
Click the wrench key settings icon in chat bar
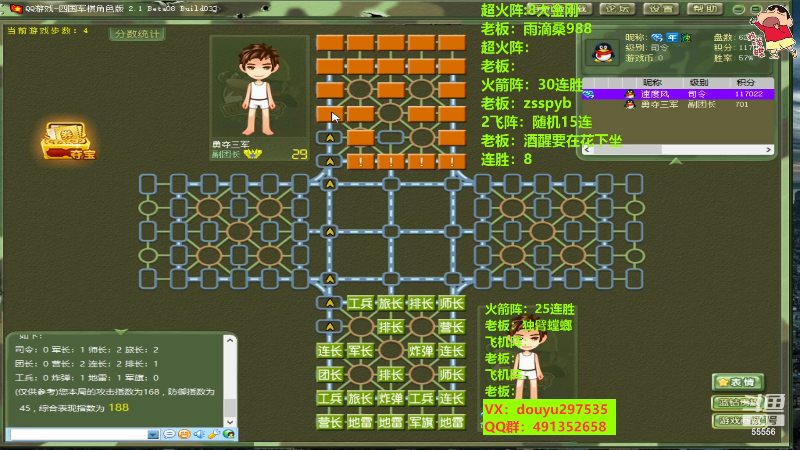pos(214,434)
